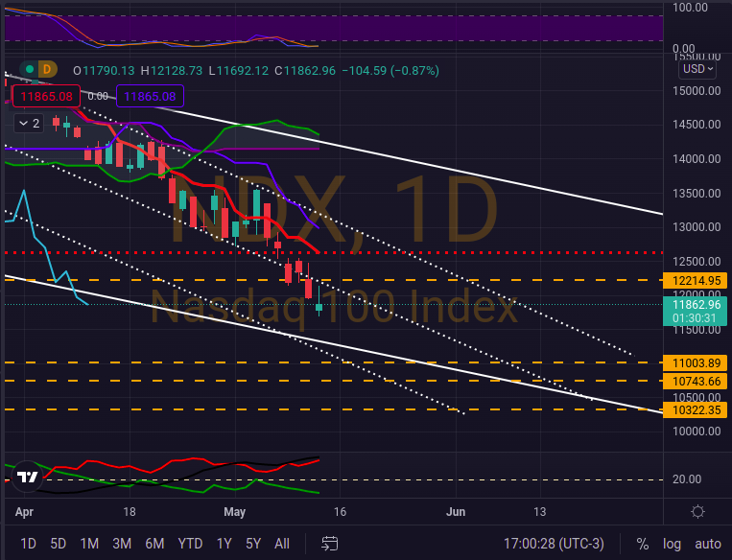This screenshot has width=732, height=560.
Task: Open the TradingView logo link
Action: tap(27, 477)
